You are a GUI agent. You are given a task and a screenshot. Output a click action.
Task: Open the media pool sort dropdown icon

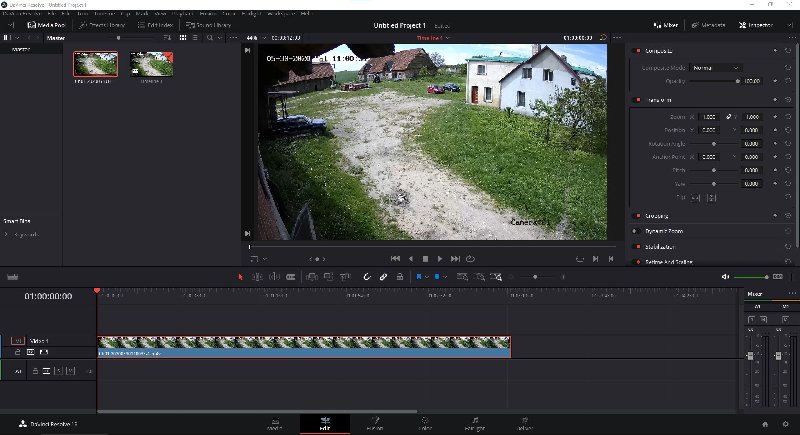(167, 38)
